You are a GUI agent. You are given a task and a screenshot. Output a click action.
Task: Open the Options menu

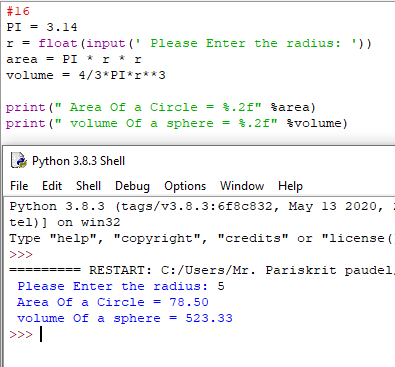185,186
